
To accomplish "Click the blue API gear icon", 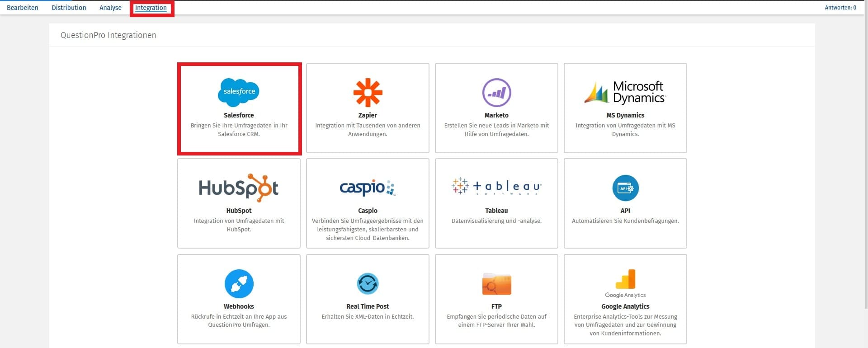I will tap(625, 188).
